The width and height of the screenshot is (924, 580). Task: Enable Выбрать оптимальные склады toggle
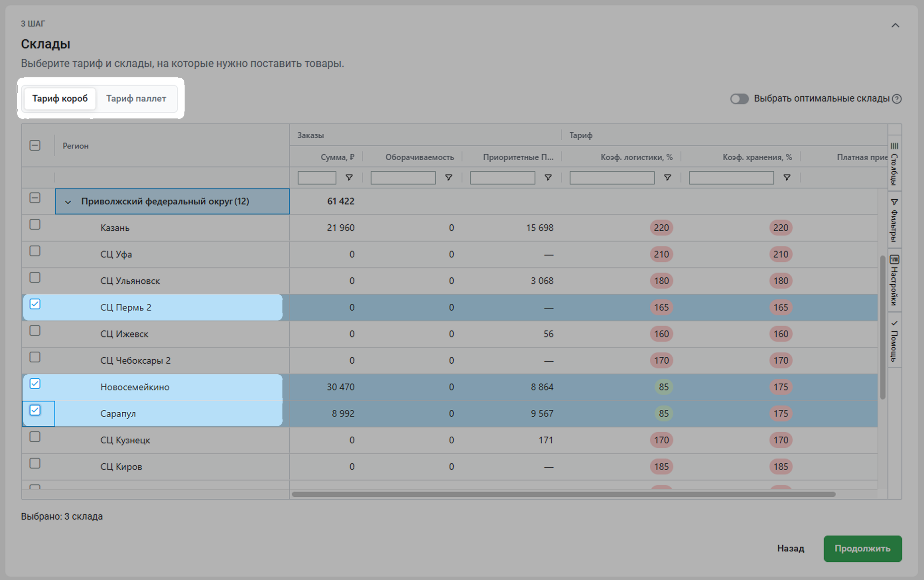click(739, 99)
